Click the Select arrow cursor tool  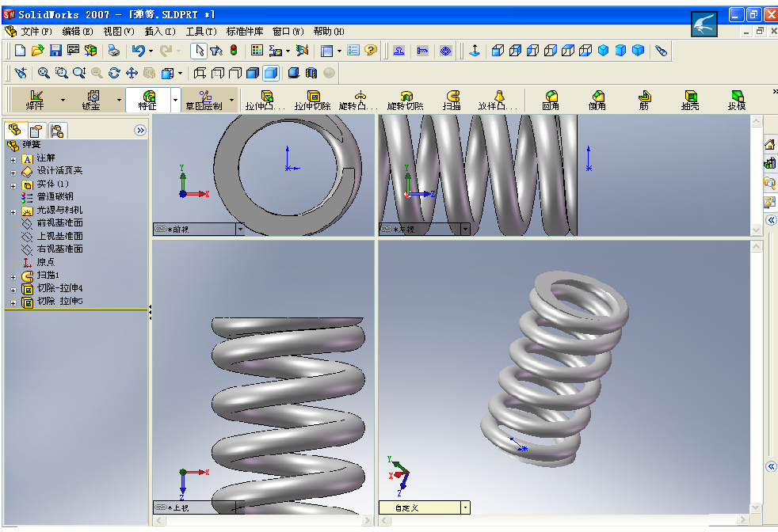(x=200, y=51)
